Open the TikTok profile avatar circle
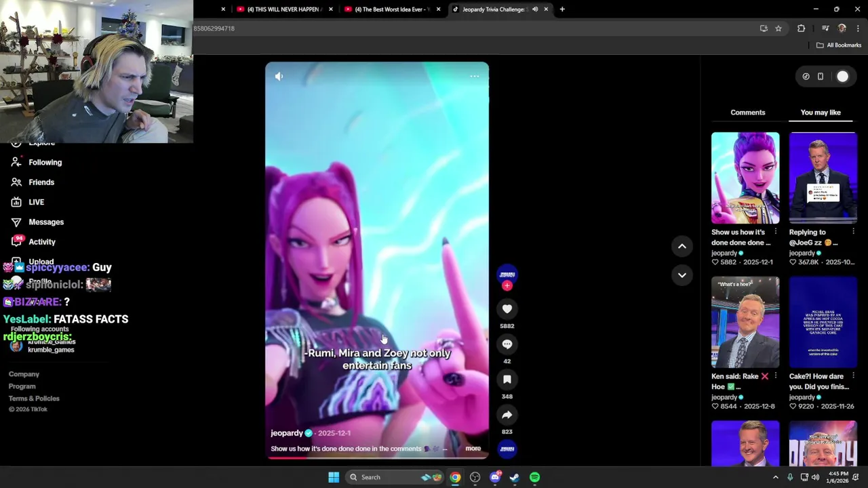Viewport: 868px width, 488px height. [x=842, y=77]
